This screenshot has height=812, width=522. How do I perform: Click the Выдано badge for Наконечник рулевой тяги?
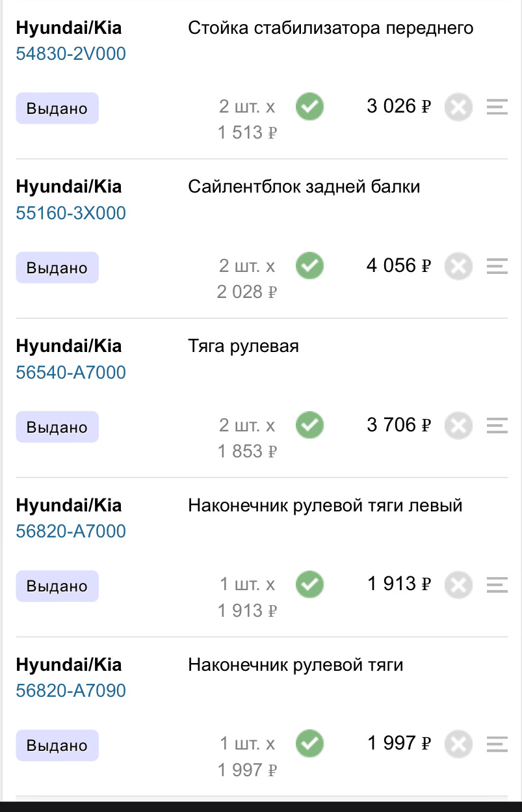tap(57, 745)
